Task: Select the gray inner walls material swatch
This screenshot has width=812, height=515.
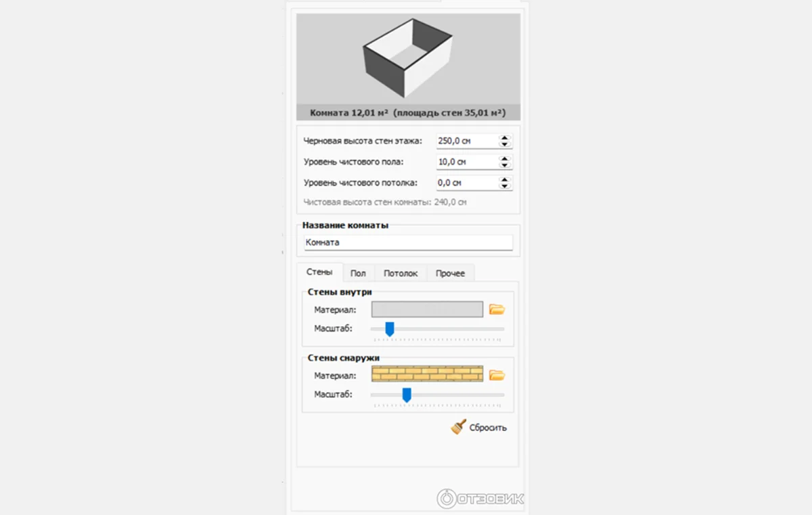Action: point(427,309)
